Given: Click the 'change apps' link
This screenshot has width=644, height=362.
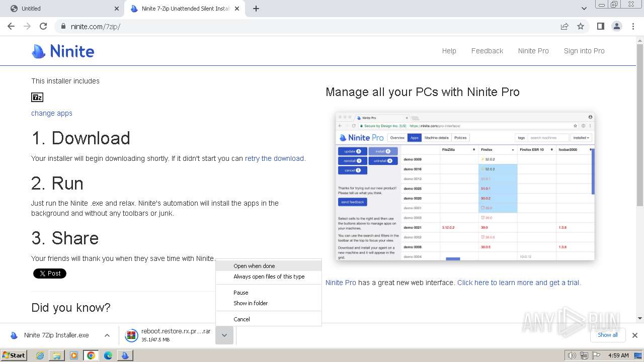Looking at the screenshot, I should 52,113.
